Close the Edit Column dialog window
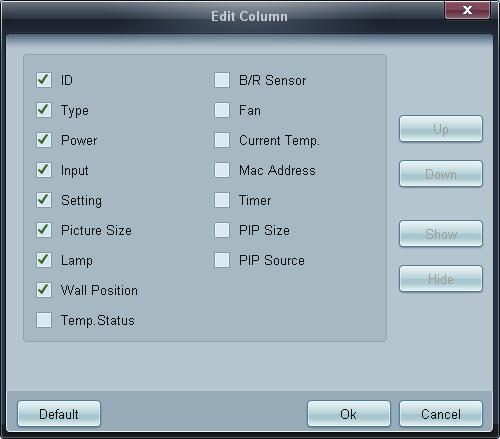The width and height of the screenshot is (500, 439). pyautogui.click(x=467, y=10)
